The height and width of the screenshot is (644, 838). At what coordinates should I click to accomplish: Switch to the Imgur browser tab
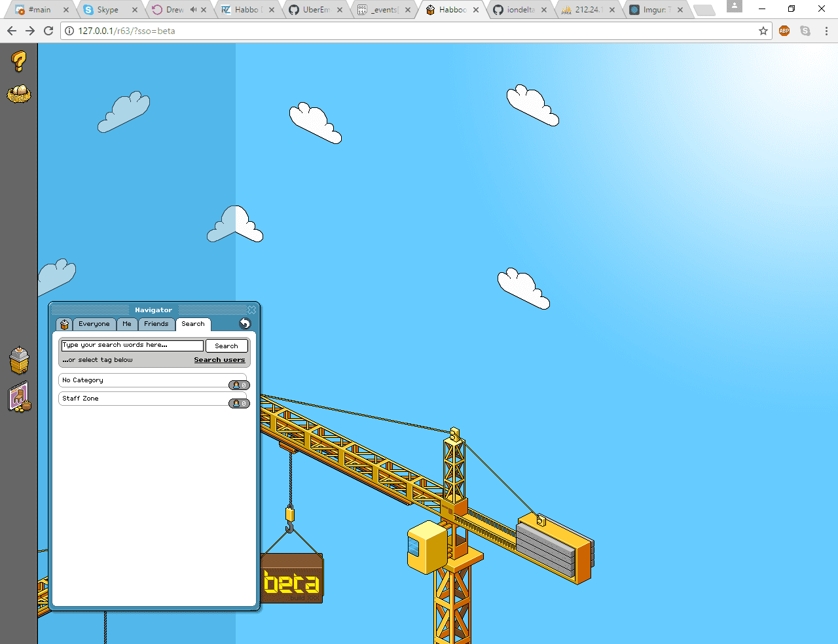point(656,10)
